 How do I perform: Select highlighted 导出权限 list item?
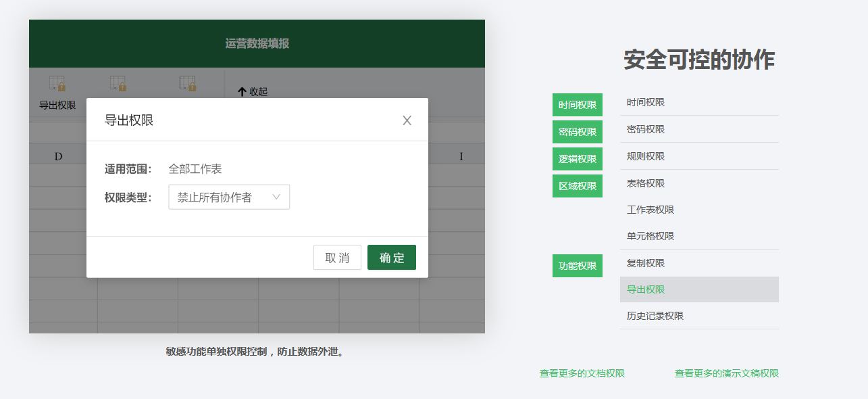click(699, 289)
